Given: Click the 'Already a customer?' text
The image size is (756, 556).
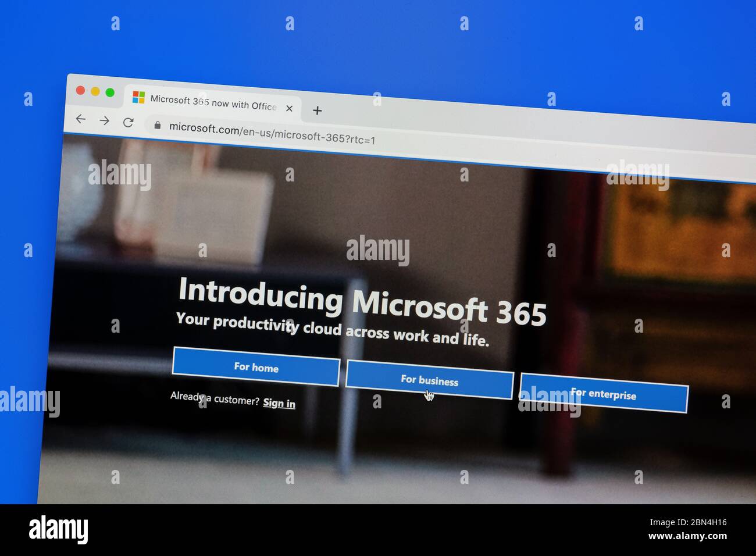Looking at the screenshot, I should click(215, 398).
